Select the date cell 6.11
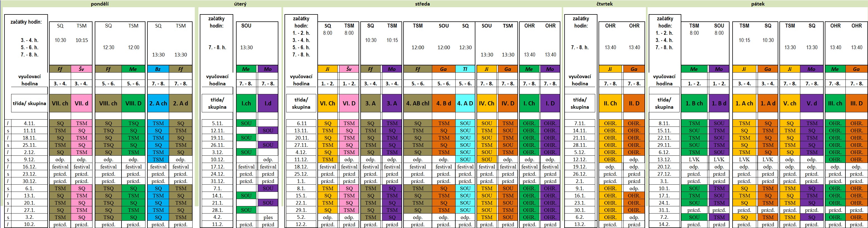868x228 pixels. 301,123
